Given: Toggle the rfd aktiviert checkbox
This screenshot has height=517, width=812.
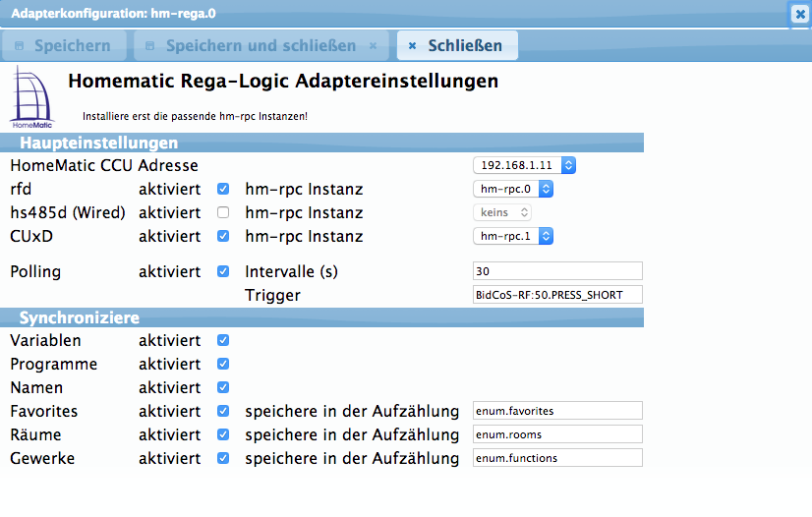Looking at the screenshot, I should pos(223,189).
